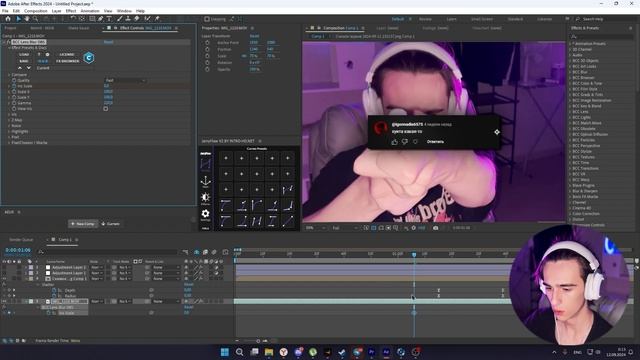Toggle stopwatch for Gamma property
The width and height of the screenshot is (640, 360).
pos(14,103)
